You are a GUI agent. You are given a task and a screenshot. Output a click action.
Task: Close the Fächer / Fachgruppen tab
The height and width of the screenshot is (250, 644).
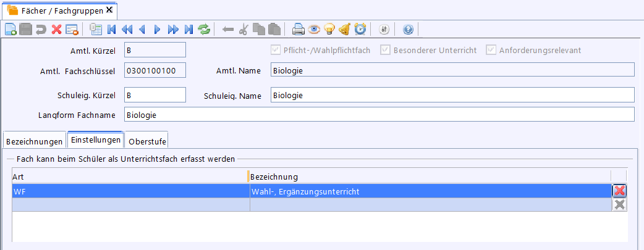[109, 10]
